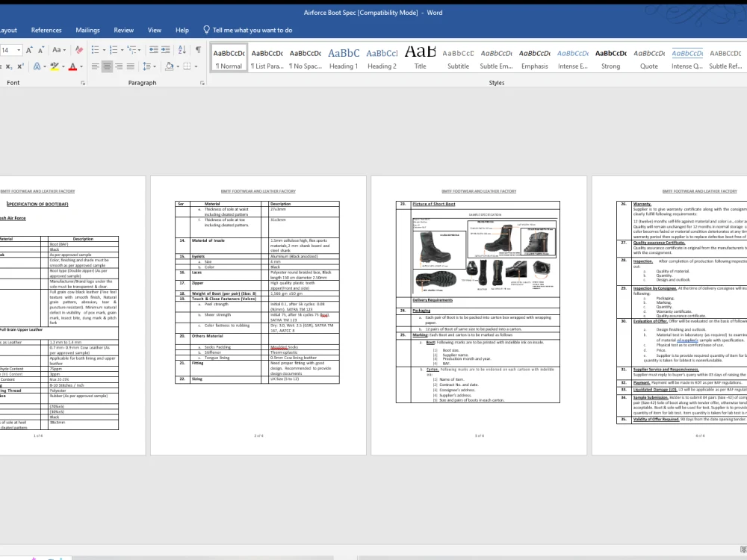Screen dimensions: 747x560
Task: Decrease paragraph indent
Action: pyautogui.click(x=153, y=50)
